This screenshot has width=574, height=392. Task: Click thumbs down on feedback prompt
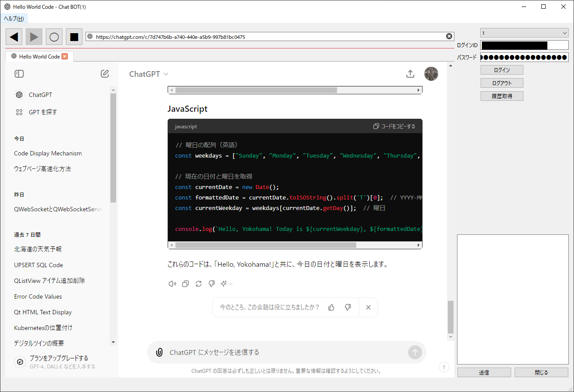(x=348, y=307)
